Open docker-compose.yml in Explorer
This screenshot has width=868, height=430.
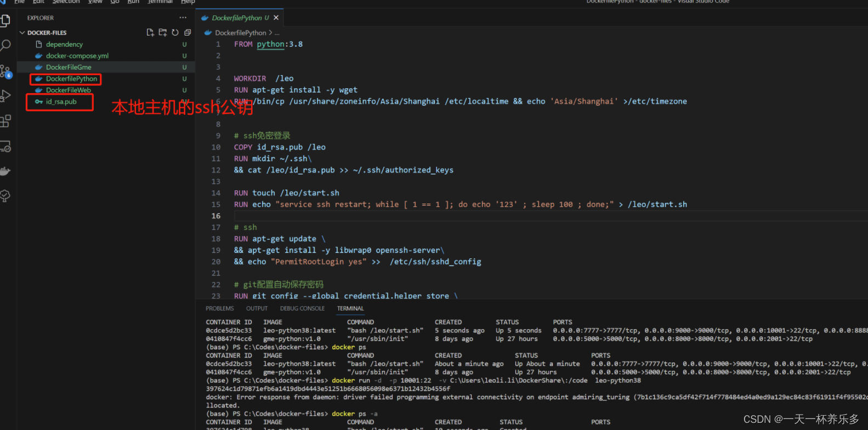[x=77, y=56]
